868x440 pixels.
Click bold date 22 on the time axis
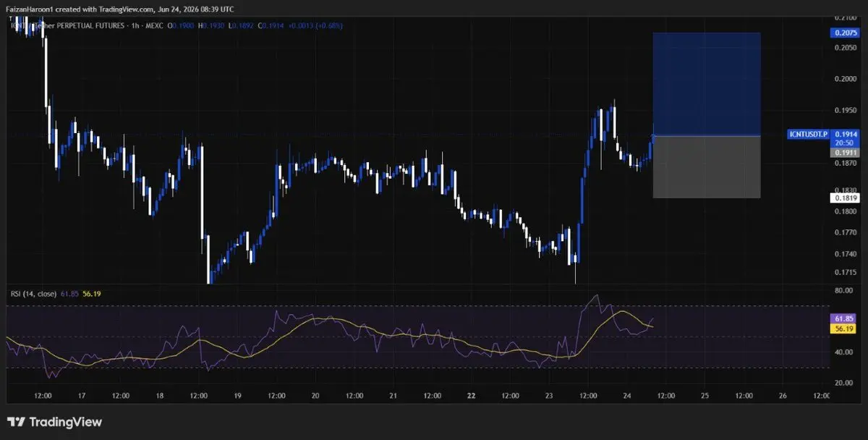point(471,396)
